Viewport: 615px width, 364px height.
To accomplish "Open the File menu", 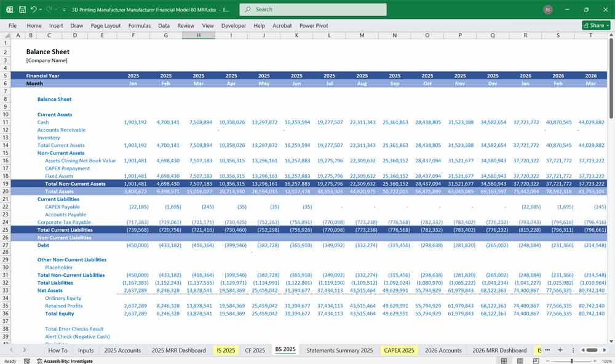I will click(12, 25).
